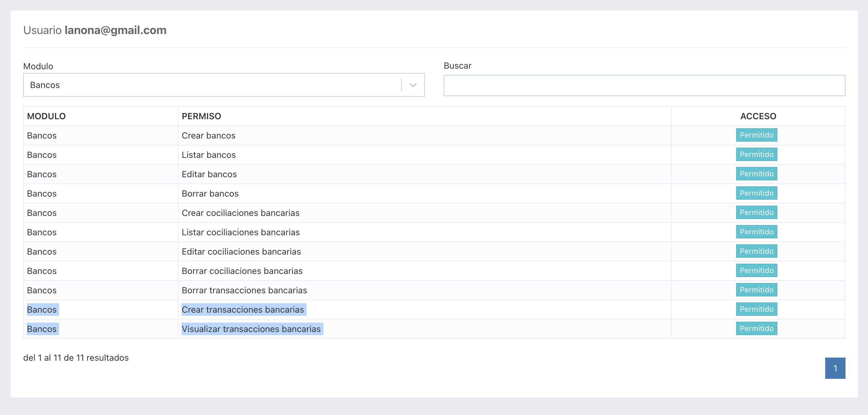This screenshot has width=868, height=415.
Task: Toggle Permitido badge for Crear bancos
Action: pos(756,135)
